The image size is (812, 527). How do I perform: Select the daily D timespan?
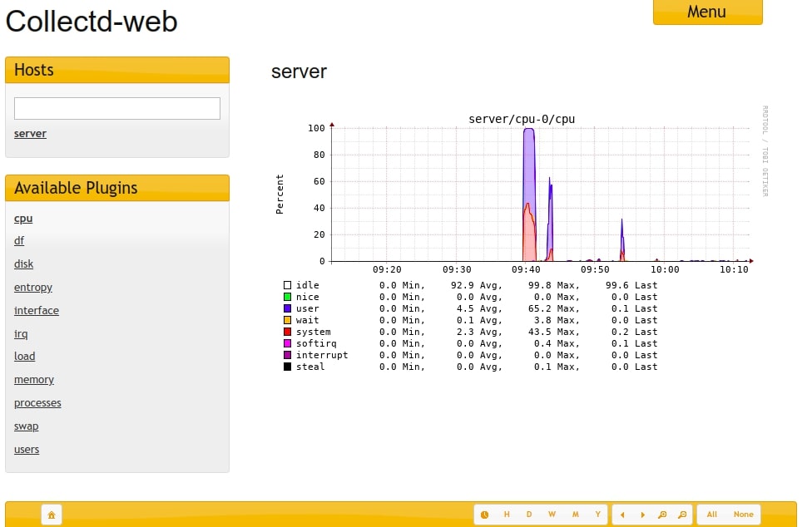pyautogui.click(x=529, y=515)
